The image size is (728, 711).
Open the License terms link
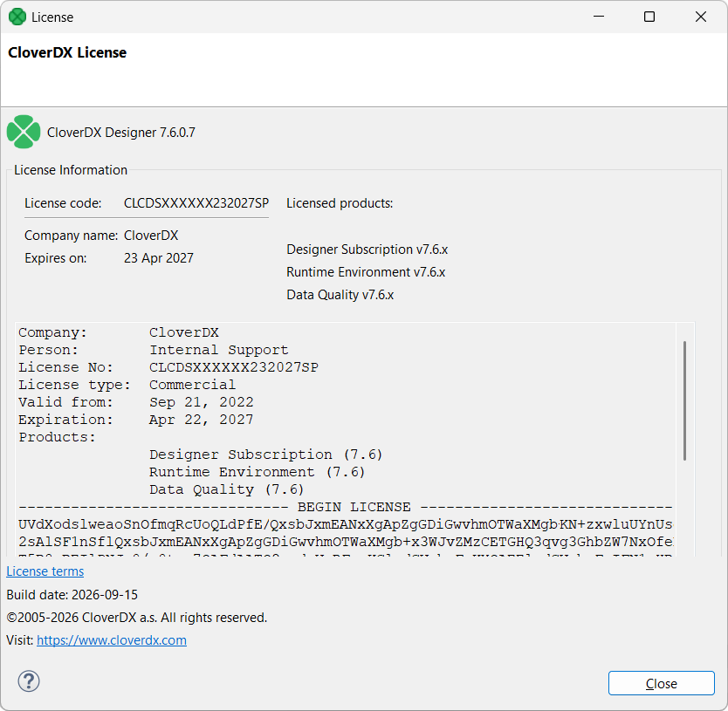[45, 571]
